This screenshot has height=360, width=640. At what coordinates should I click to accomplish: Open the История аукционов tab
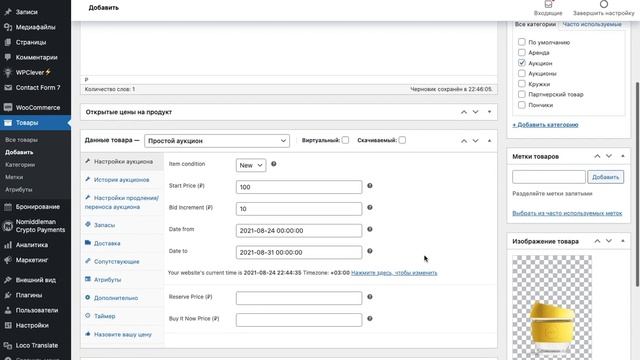(x=122, y=180)
